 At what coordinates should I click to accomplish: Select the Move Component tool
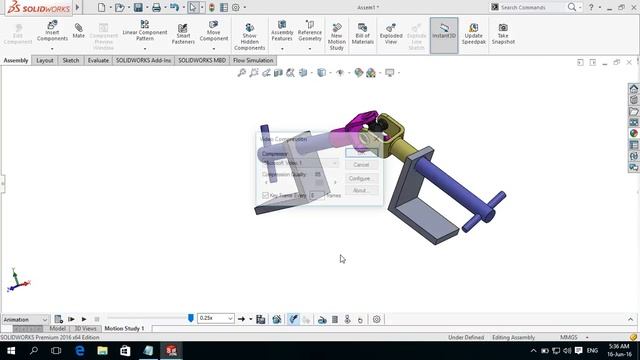pos(214,31)
